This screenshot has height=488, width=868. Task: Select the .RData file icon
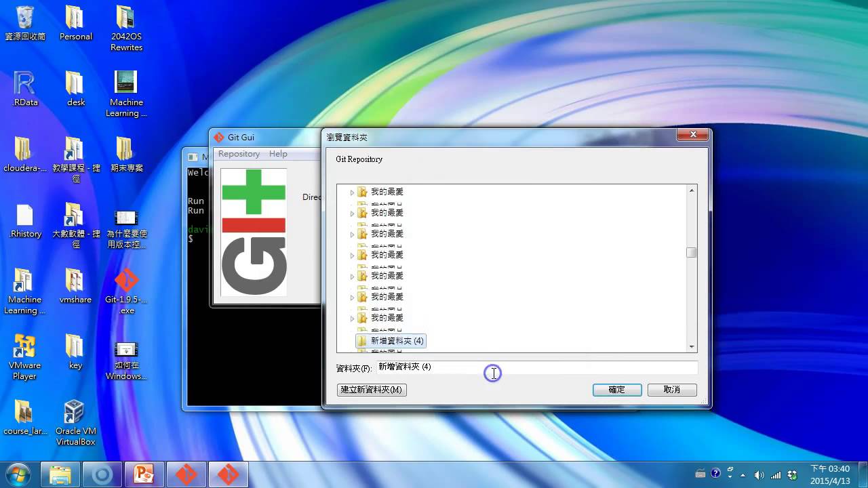(24, 89)
